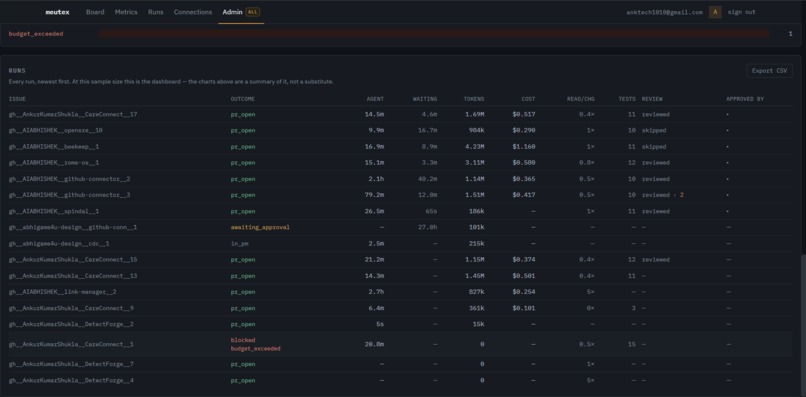Click the in_pm outcome status
This screenshot has height=397, width=806.
(x=239, y=244)
